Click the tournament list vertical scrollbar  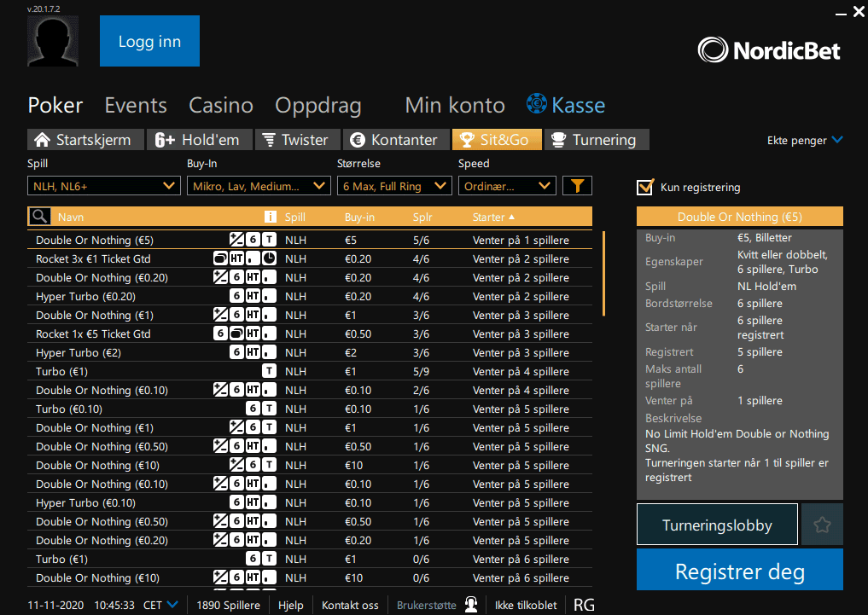click(603, 273)
